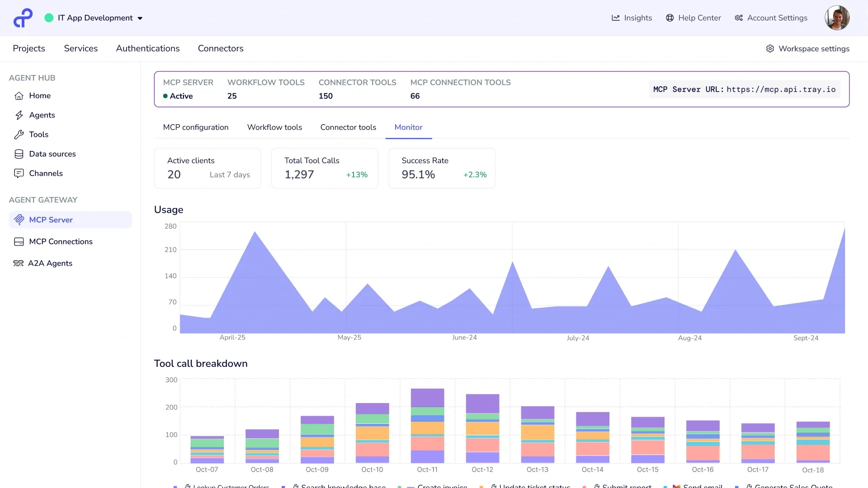Open the Authentications menu

[148, 48]
